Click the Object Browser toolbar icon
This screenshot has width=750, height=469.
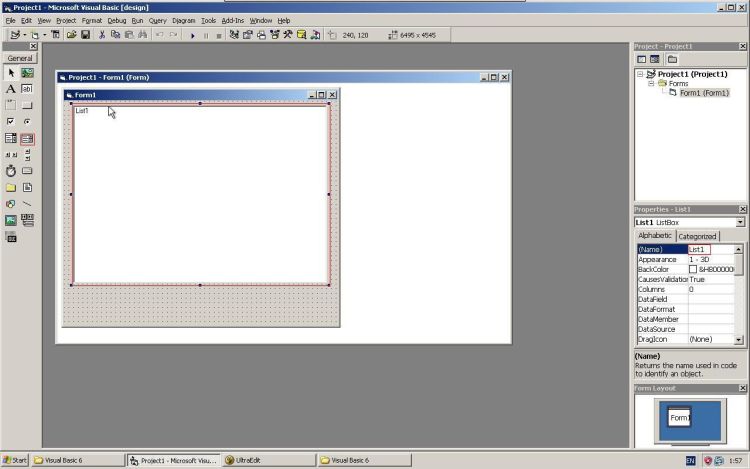[x=275, y=35]
